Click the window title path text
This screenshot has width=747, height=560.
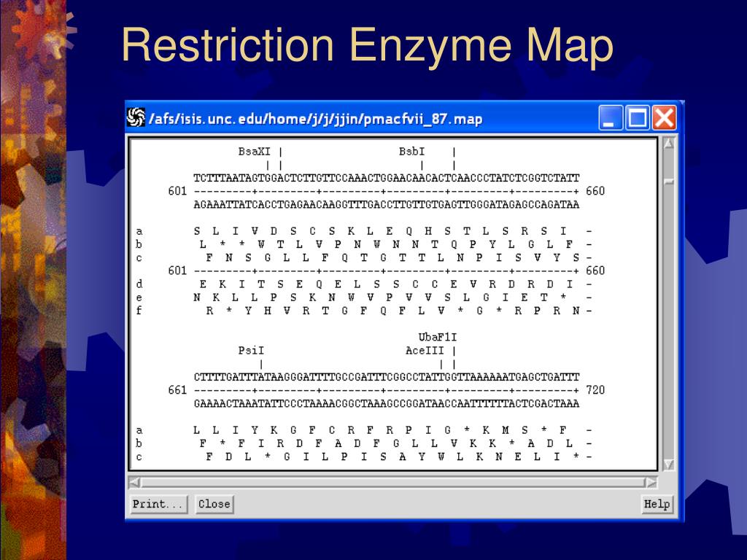pos(315,119)
